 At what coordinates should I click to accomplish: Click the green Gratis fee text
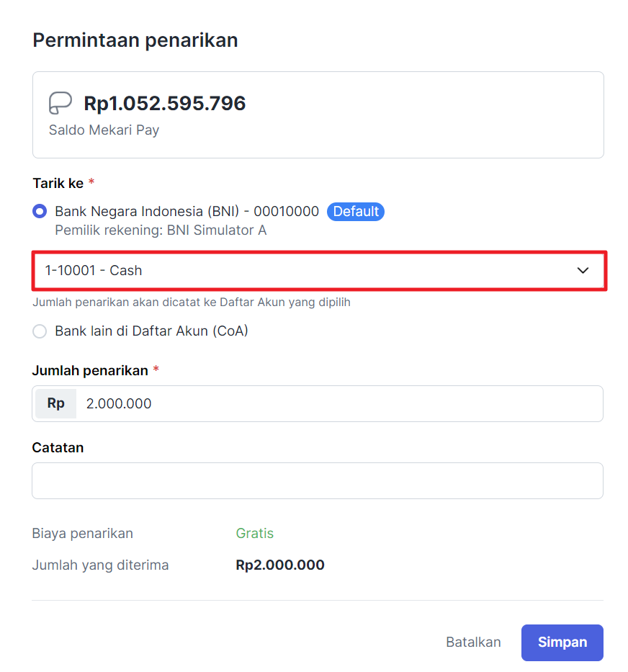click(x=255, y=534)
